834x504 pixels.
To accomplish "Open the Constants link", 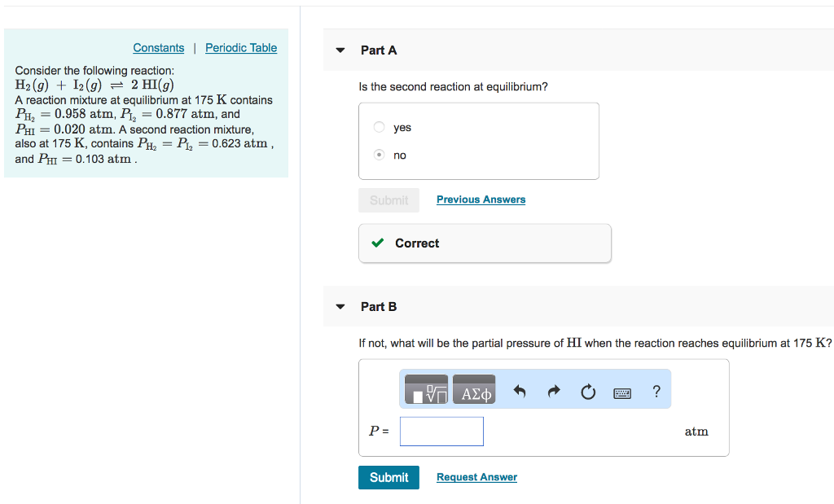I will tap(159, 48).
